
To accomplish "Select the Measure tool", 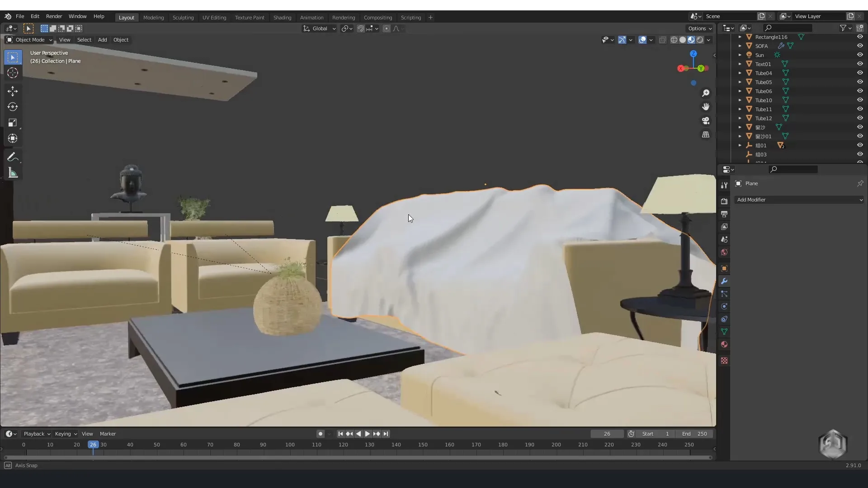I will coord(12,173).
